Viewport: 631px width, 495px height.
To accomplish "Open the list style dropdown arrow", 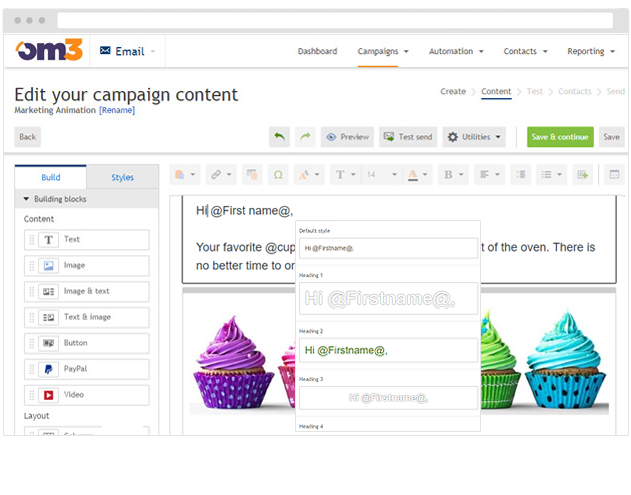I will [559, 174].
